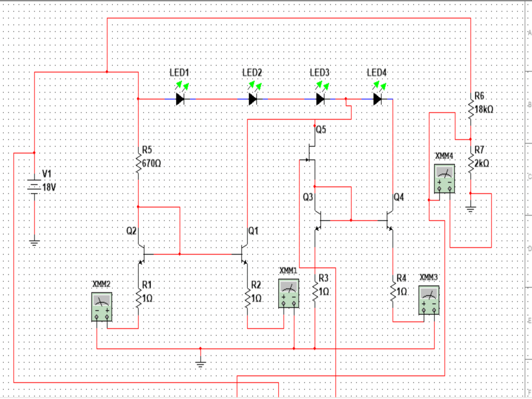Open the XMM2 multimeter instrument
Viewport: 532px width, 399px height.
(x=101, y=306)
